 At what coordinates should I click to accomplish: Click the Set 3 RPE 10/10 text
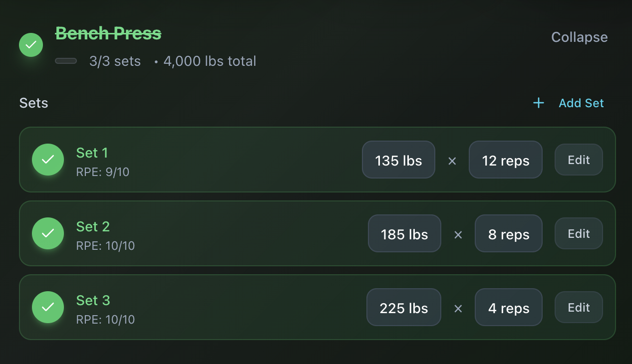105,319
